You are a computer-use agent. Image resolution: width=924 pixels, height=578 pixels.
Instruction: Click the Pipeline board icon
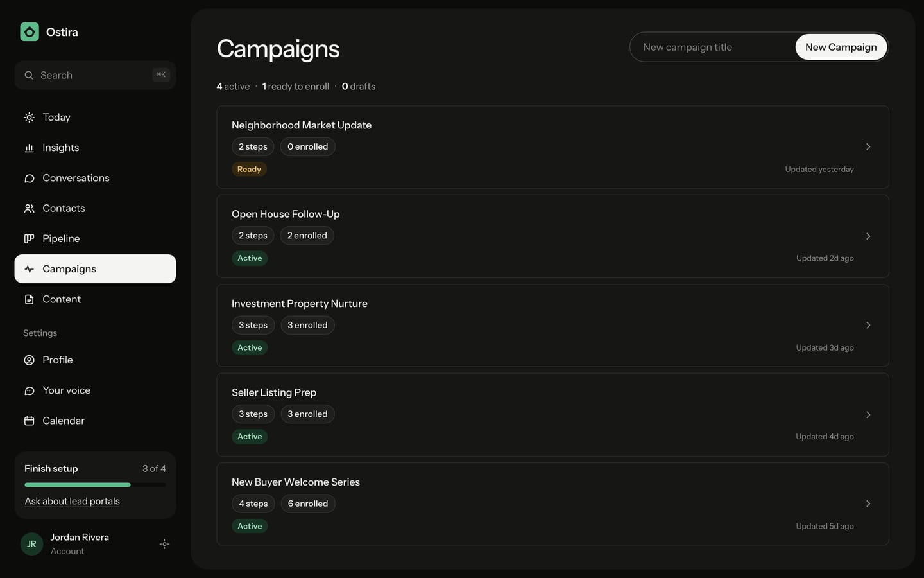pos(29,239)
